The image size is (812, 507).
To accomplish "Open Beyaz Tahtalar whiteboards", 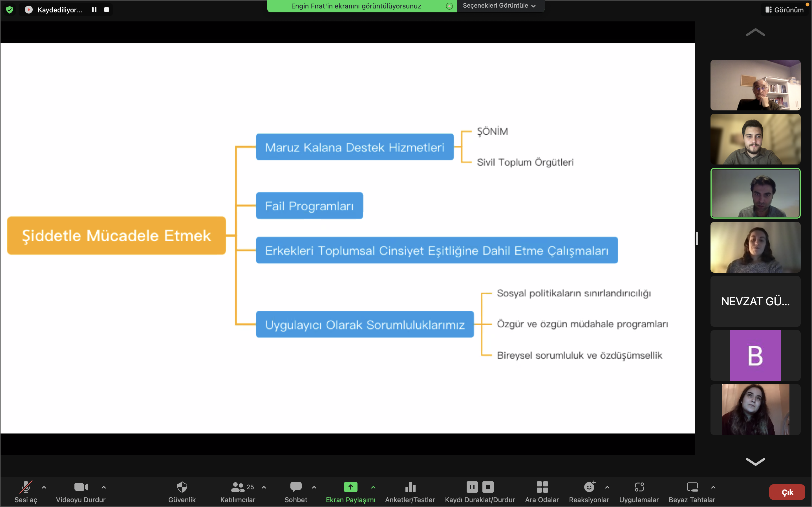I will (692, 487).
